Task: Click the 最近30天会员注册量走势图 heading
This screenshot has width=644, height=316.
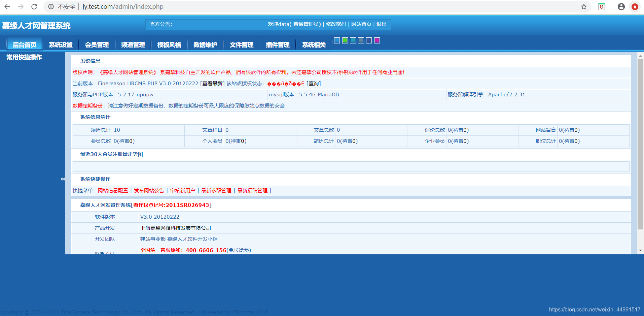Action: 111,154
